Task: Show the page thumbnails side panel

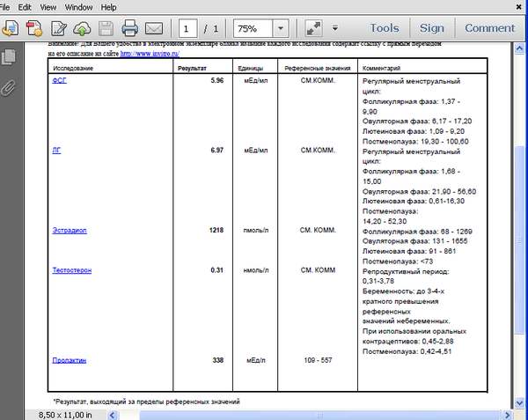Action: click(x=9, y=56)
